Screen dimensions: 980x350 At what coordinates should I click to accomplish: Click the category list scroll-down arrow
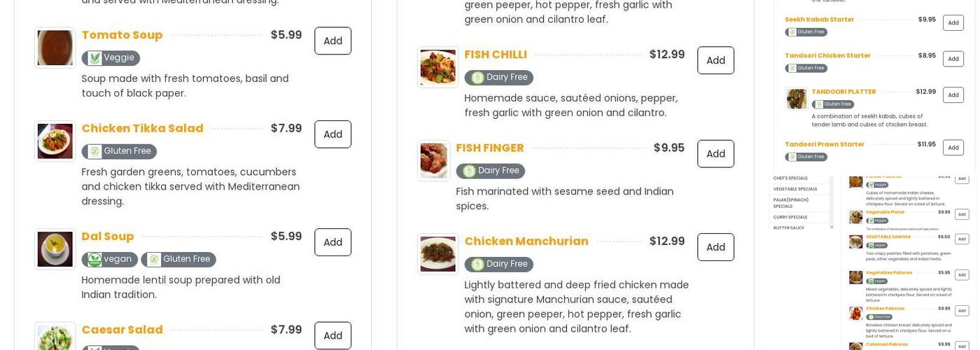(832, 227)
